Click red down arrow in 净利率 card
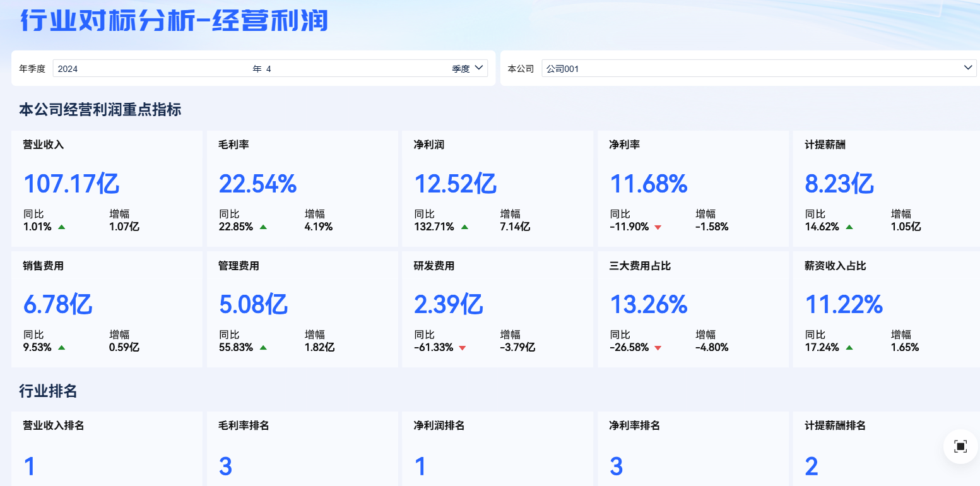 coord(658,227)
